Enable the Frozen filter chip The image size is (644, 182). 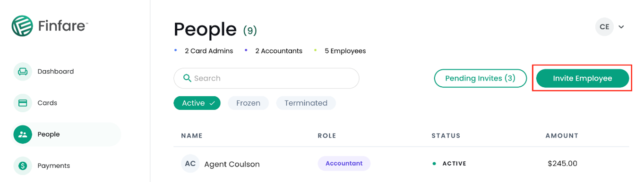point(249,103)
